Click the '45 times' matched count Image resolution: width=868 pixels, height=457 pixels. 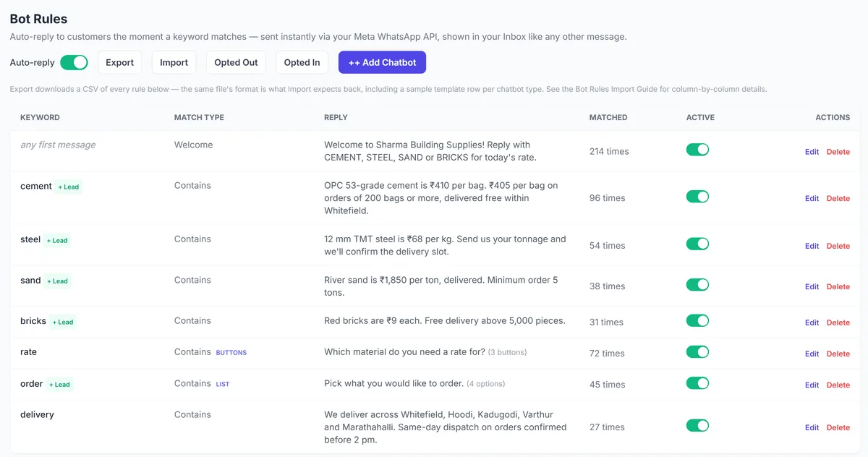coord(607,385)
